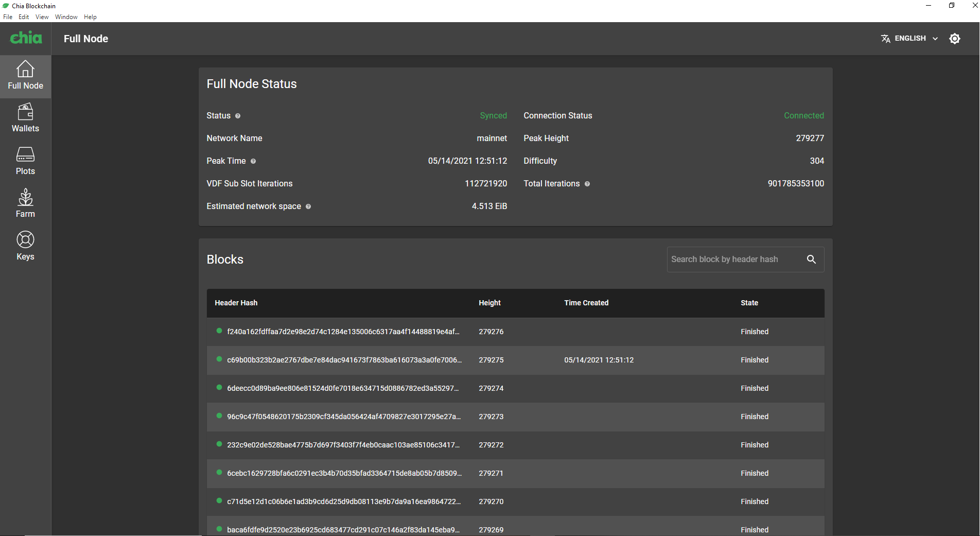980x536 pixels.
Task: Open the Wallets sidebar section
Action: [25, 119]
